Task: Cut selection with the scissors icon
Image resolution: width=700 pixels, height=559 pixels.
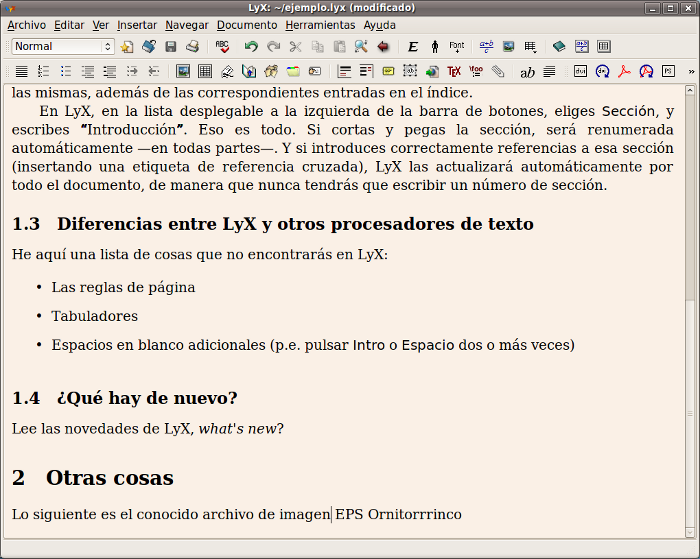Action: [x=295, y=46]
